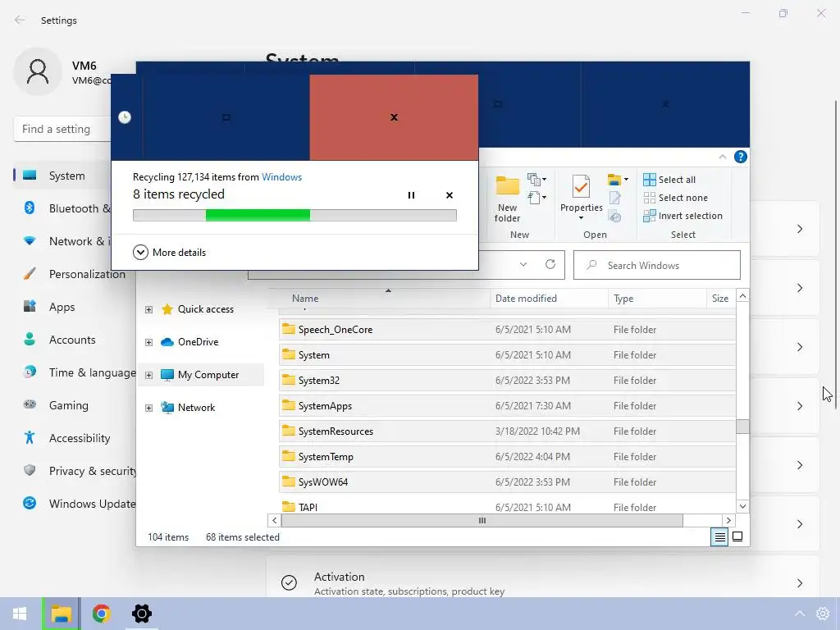
Task: Show hidden system tray icons
Action: [799, 614]
